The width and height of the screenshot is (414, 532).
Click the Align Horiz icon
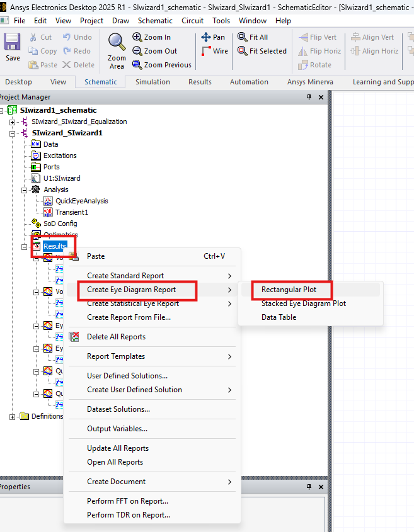click(x=355, y=51)
